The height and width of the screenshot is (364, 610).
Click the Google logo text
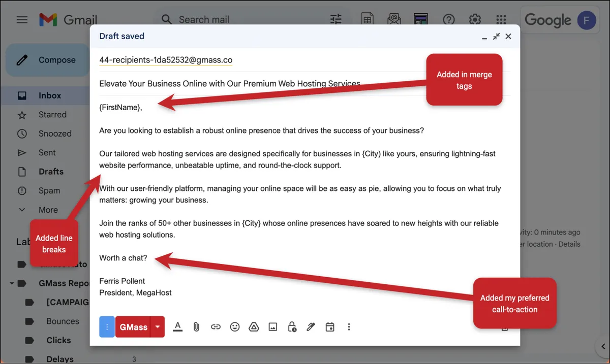548,20
